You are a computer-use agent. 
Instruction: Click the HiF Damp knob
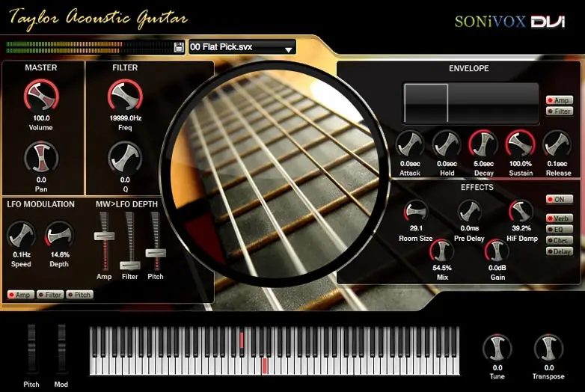pos(521,212)
